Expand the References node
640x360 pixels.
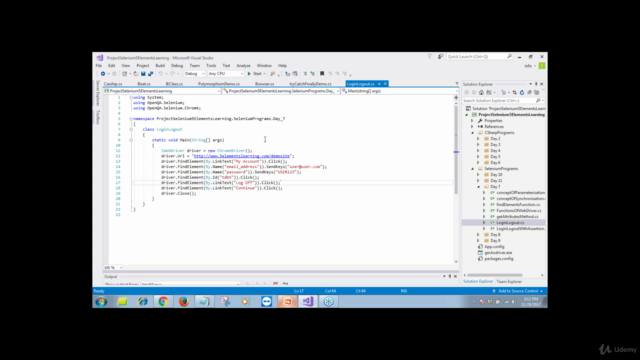pos(473,127)
